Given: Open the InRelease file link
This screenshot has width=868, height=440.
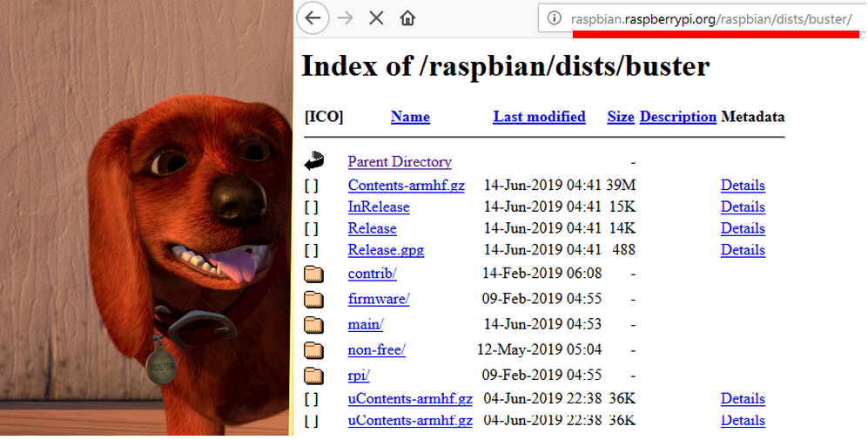Looking at the screenshot, I should pos(379,206).
